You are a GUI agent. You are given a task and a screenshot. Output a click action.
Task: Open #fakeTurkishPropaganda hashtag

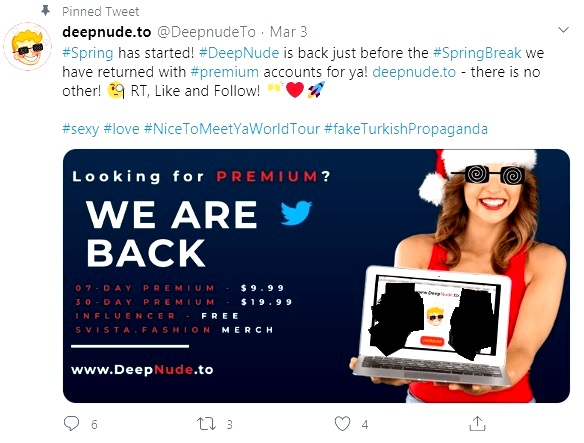coord(406,129)
